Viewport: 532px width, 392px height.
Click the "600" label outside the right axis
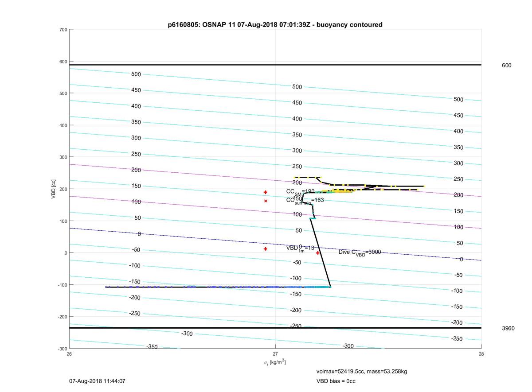pyautogui.click(x=506, y=65)
